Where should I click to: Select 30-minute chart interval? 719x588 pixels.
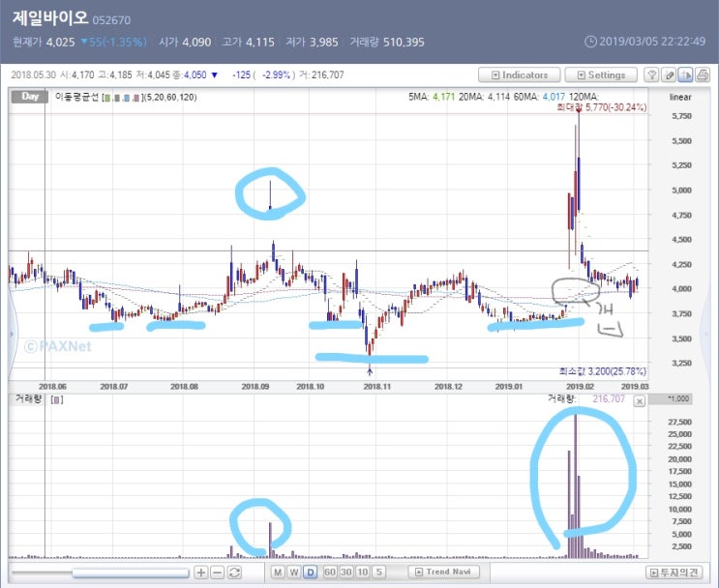coord(346,572)
